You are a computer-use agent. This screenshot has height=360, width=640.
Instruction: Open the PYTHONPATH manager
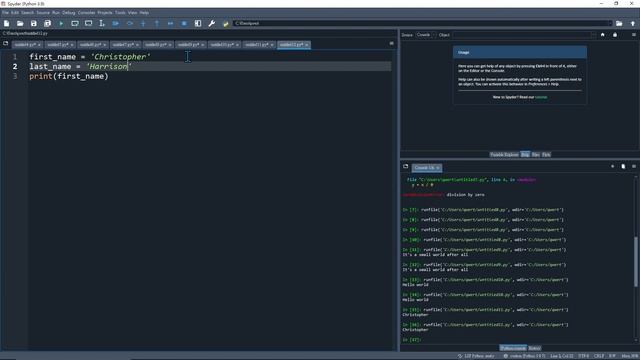point(225,24)
